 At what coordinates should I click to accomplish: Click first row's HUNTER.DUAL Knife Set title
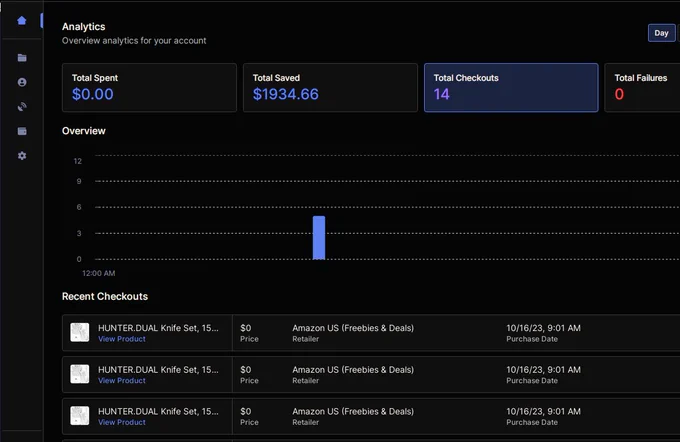tap(158, 328)
